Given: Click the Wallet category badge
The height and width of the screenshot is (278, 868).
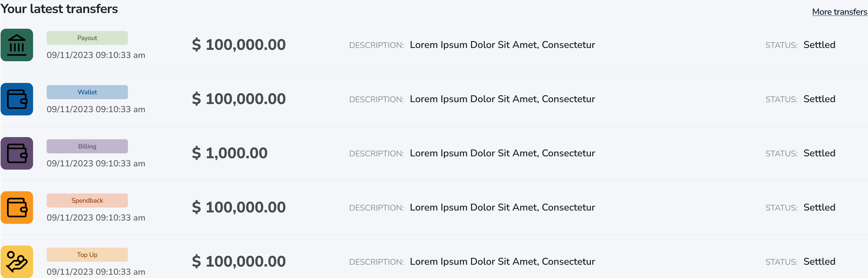Looking at the screenshot, I should click(x=87, y=92).
